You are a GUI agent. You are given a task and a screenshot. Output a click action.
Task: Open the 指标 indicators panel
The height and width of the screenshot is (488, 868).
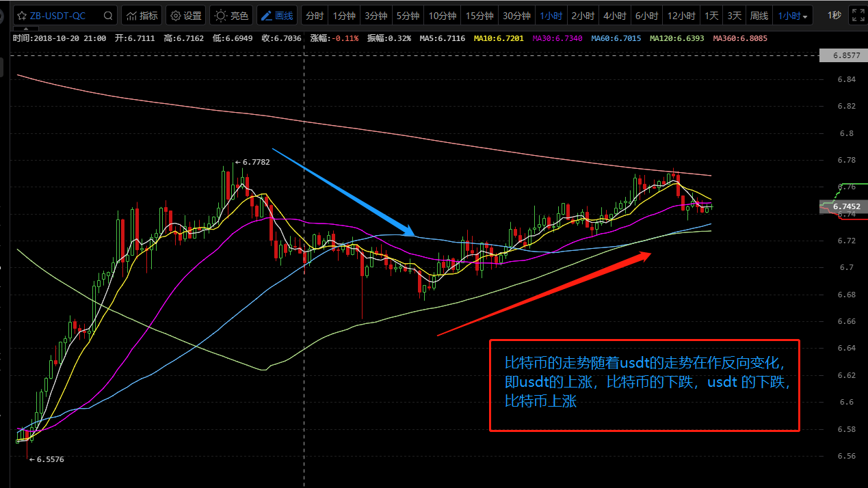(x=142, y=16)
